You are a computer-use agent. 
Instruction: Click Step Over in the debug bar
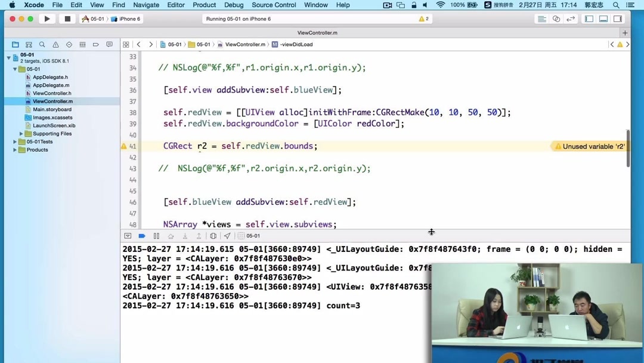click(171, 235)
